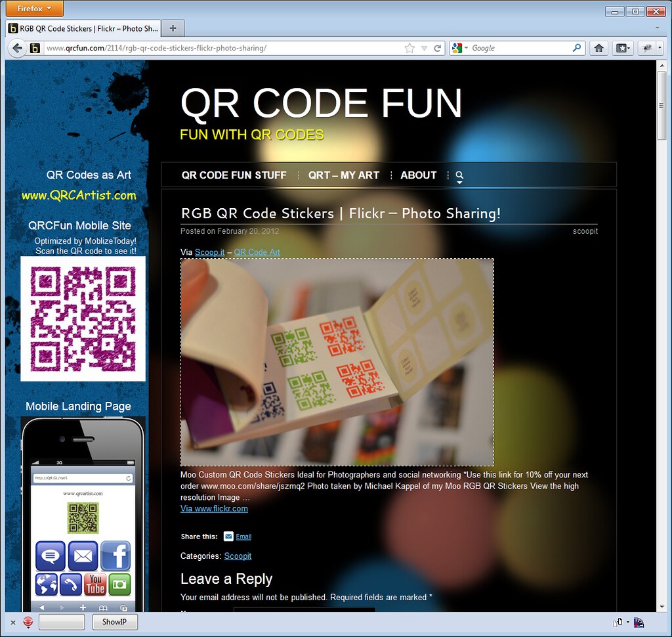Viewport: 672px width, 637px height.
Task: Bookmark this page with the star icon
Action: (x=409, y=48)
